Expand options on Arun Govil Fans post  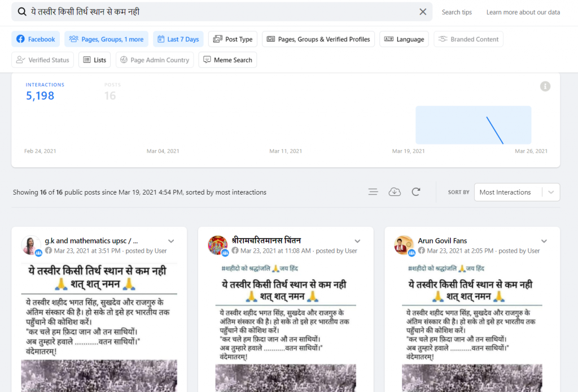tap(544, 241)
